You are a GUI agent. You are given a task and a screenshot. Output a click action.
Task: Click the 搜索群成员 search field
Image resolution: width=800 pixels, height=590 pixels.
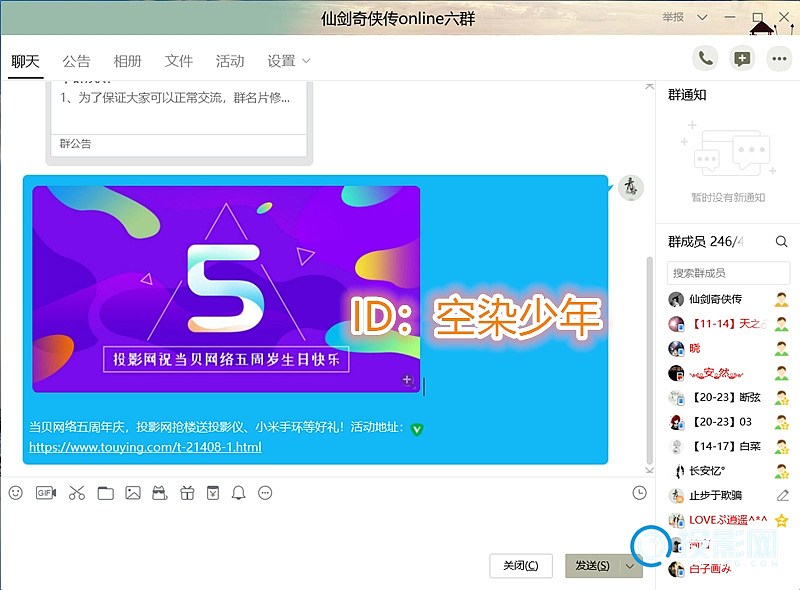[x=728, y=273]
